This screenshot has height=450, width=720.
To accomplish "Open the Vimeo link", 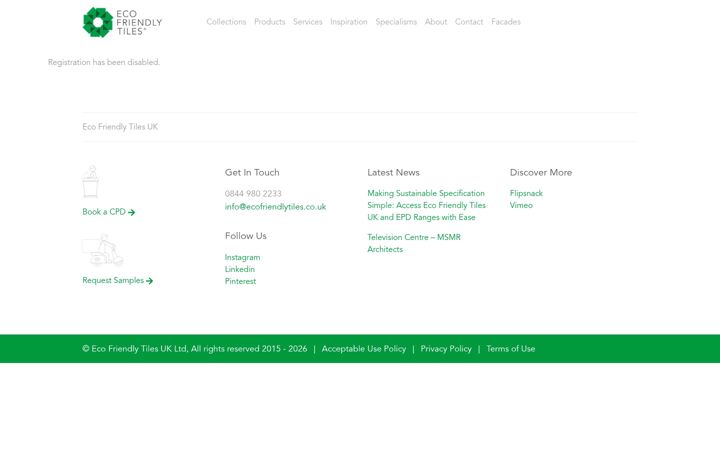I will 521,205.
